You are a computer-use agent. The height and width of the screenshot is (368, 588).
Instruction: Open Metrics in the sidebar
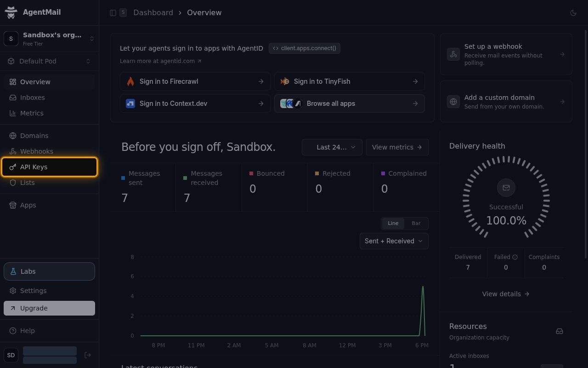(50, 113)
